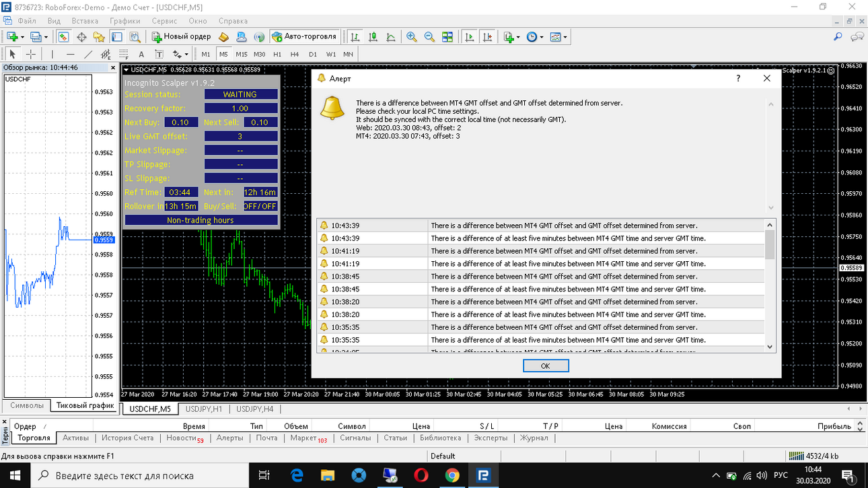Screen dimensions: 868x488
Task: Click the Новый ордер button
Action: coord(182,37)
